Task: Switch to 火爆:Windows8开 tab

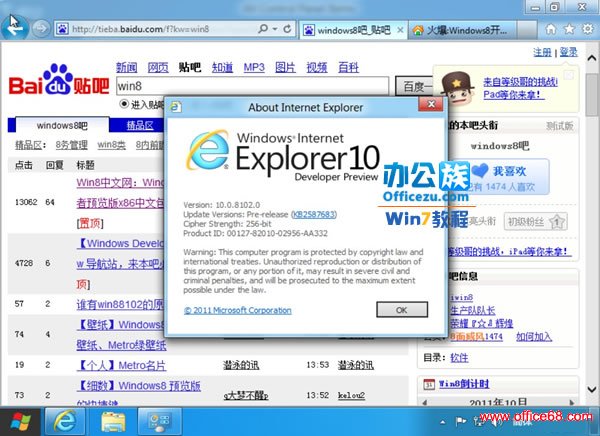Action: pos(463,30)
